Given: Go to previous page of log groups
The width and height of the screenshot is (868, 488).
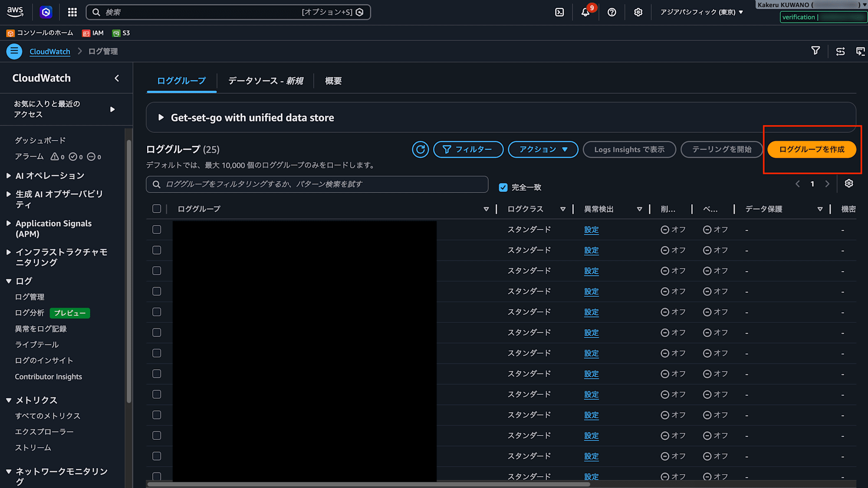Looking at the screenshot, I should coord(797,184).
